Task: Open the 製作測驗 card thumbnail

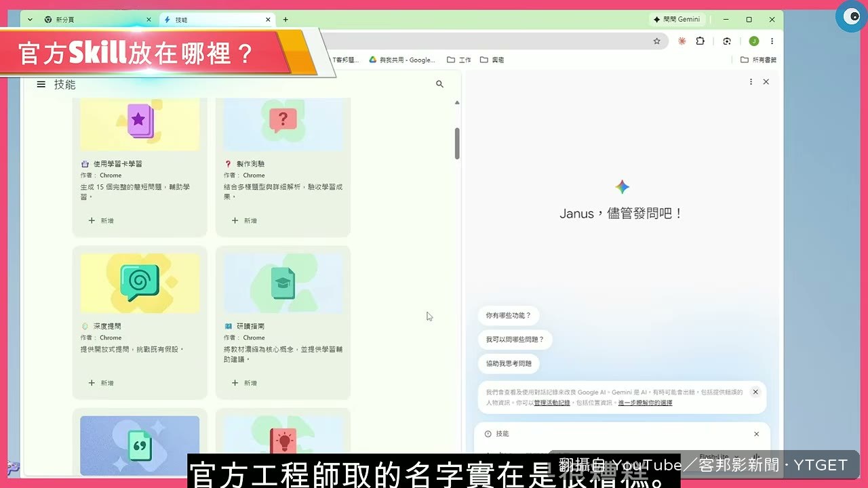Action: tap(283, 124)
